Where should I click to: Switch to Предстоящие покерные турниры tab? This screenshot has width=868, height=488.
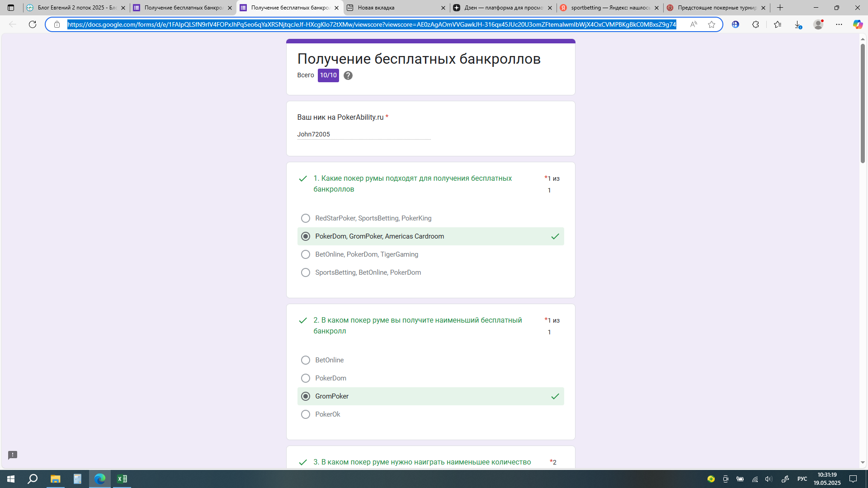[x=716, y=8]
